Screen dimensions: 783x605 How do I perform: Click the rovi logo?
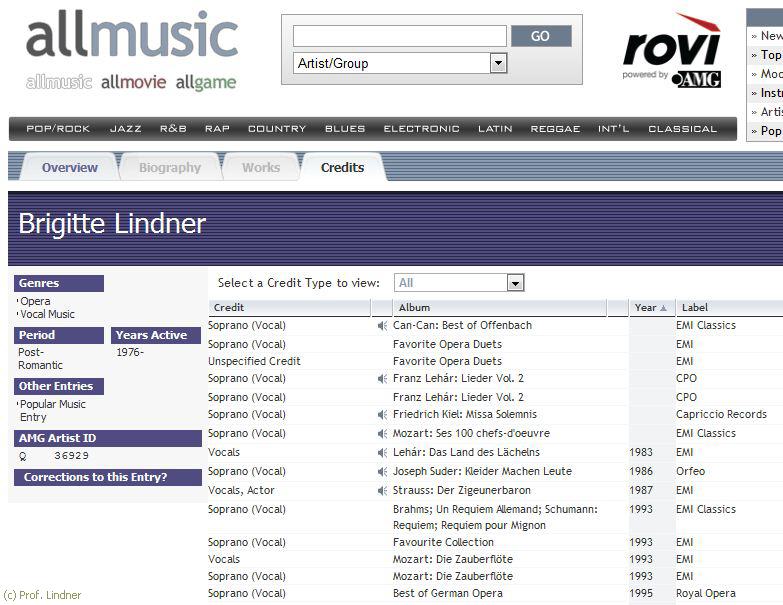tap(671, 50)
